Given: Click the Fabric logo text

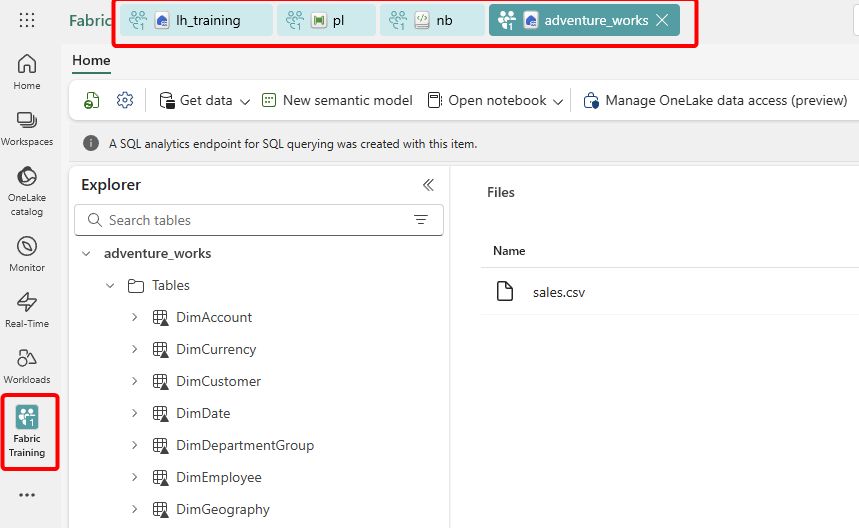Looking at the screenshot, I should (90, 20).
